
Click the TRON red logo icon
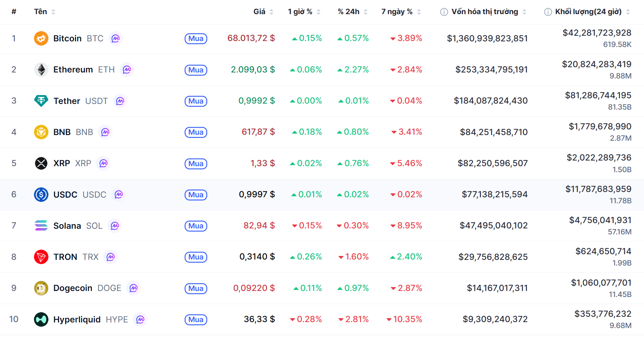click(x=41, y=257)
